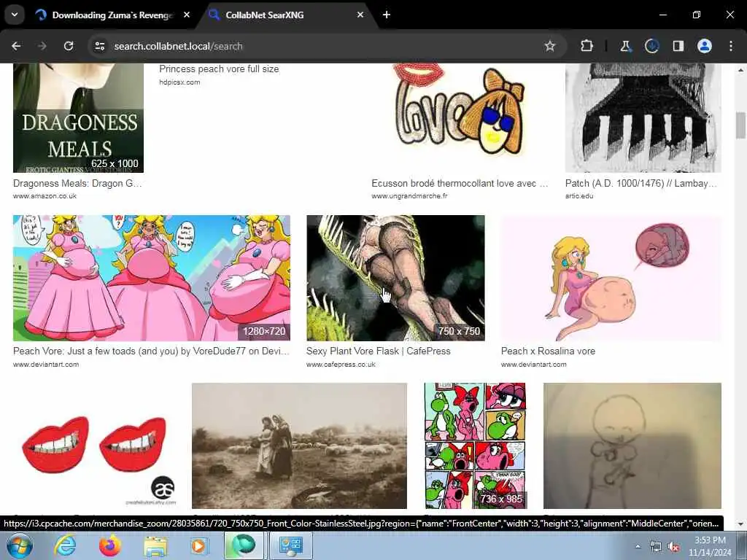Open the network tray icon

[656, 547]
